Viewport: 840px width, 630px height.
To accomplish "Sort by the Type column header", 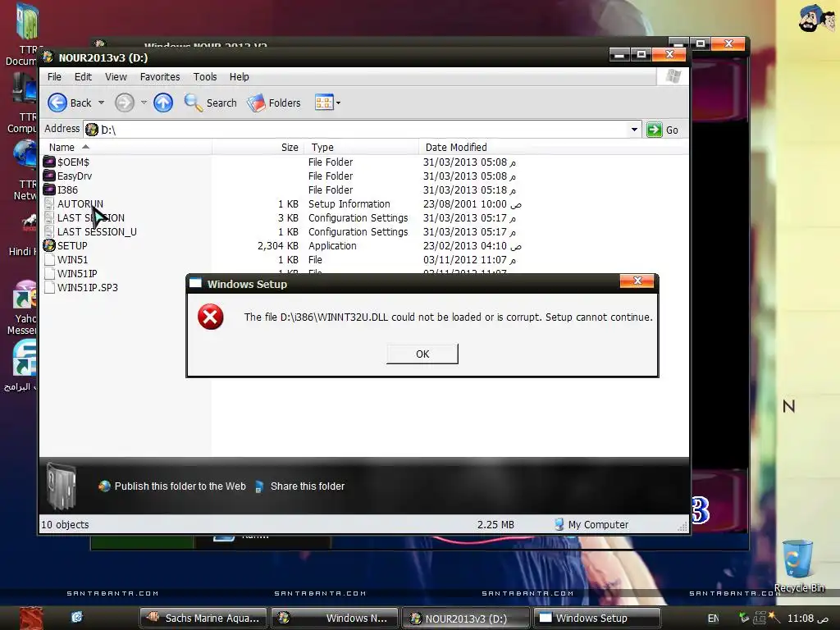I will [x=362, y=147].
